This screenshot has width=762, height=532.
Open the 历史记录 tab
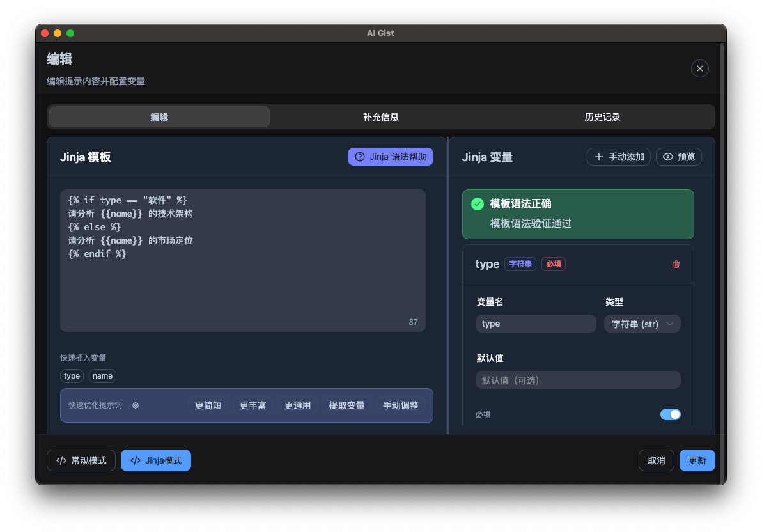603,116
